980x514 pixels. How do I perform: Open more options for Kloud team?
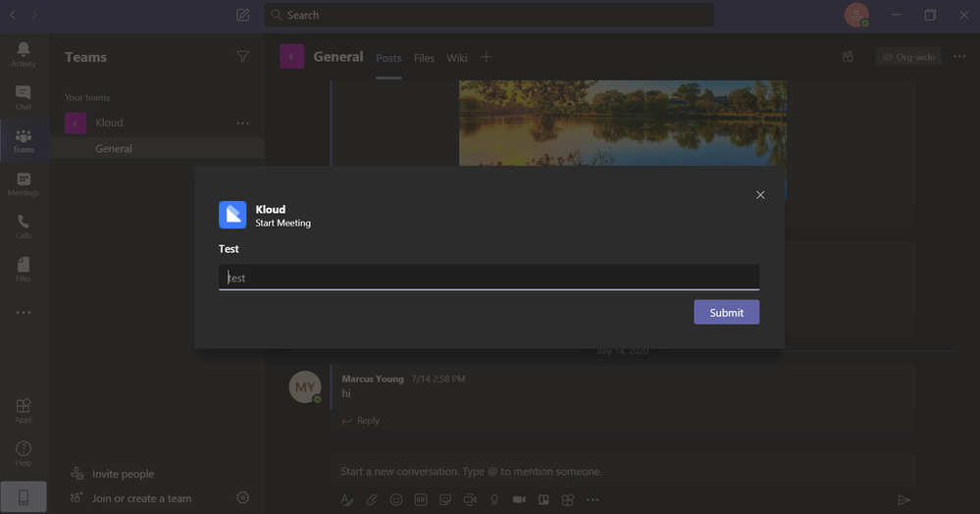tap(243, 124)
